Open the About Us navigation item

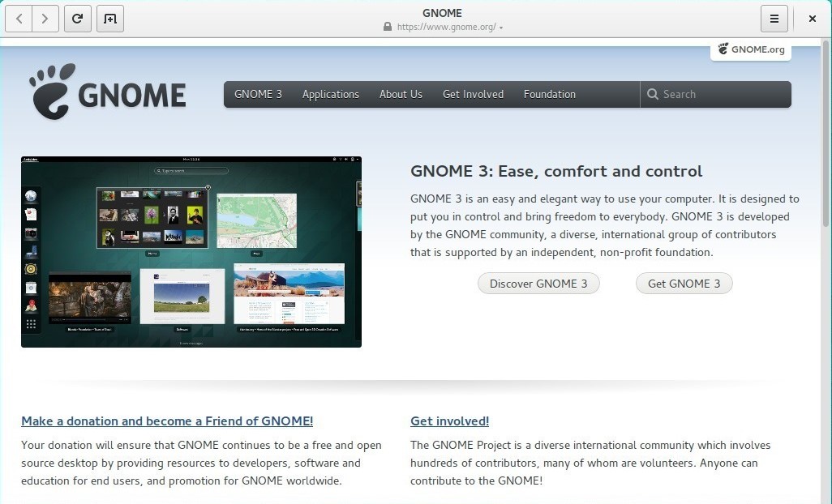pos(401,94)
